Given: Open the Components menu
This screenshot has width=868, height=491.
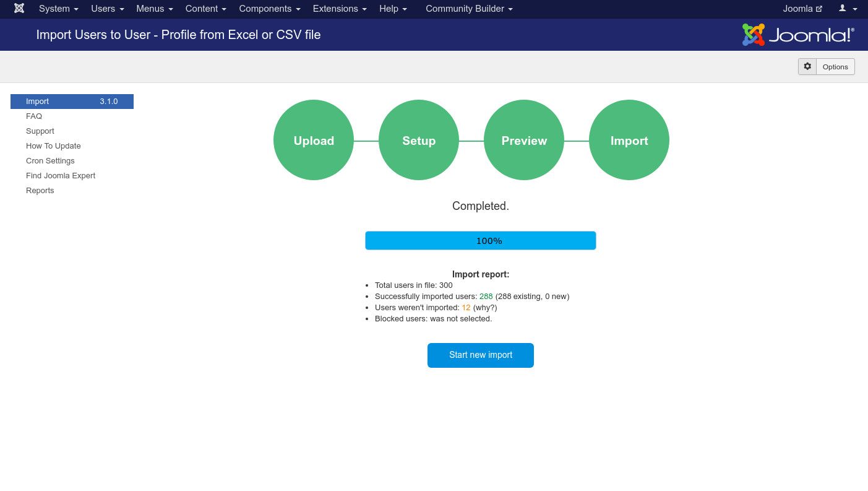Looking at the screenshot, I should pos(270,9).
